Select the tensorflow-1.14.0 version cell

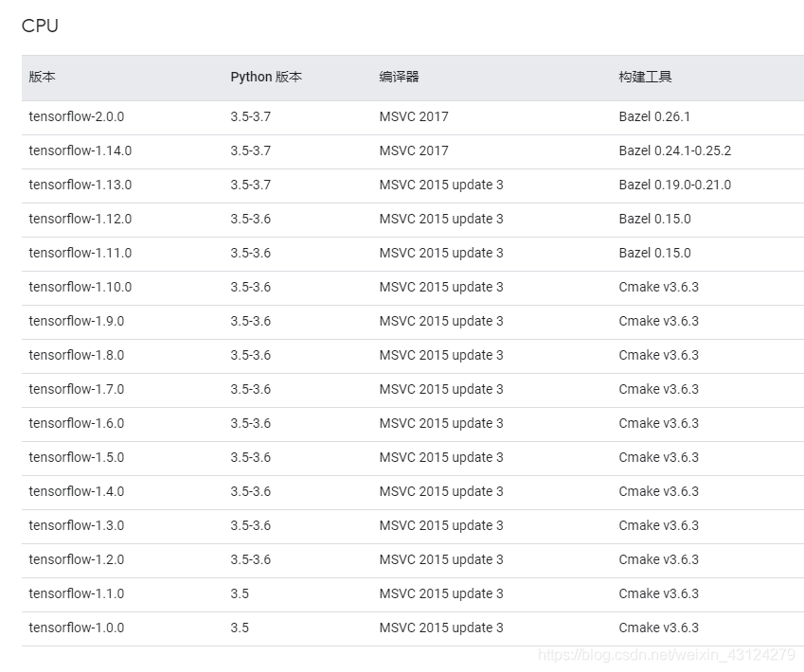click(x=80, y=150)
